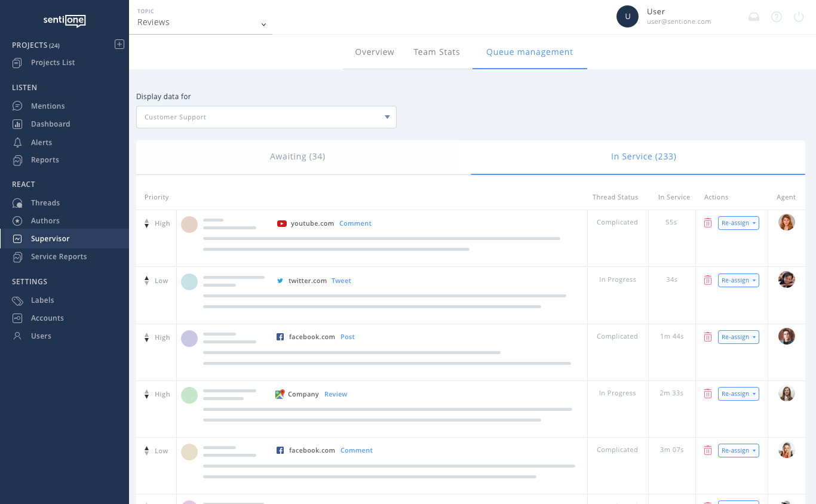
Task: Toggle priority arrows on the Company Review row
Action: click(146, 394)
